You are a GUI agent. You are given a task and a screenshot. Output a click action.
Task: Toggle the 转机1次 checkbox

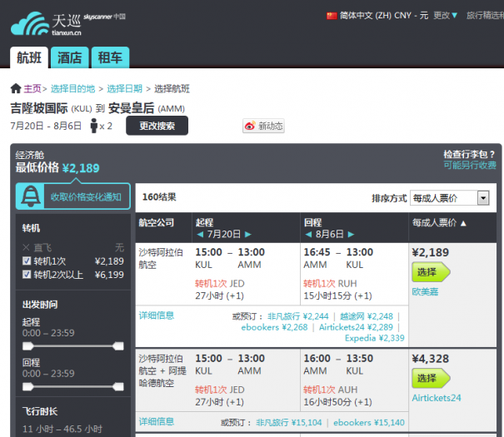coord(27,261)
